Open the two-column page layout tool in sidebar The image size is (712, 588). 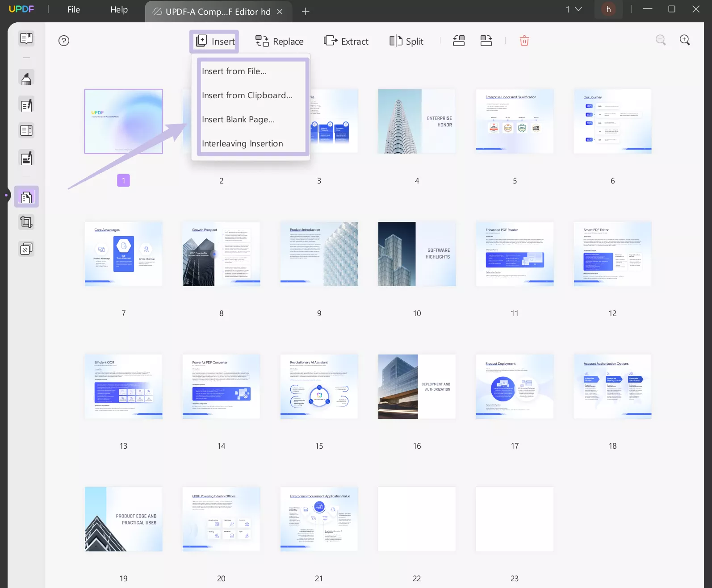point(26,130)
